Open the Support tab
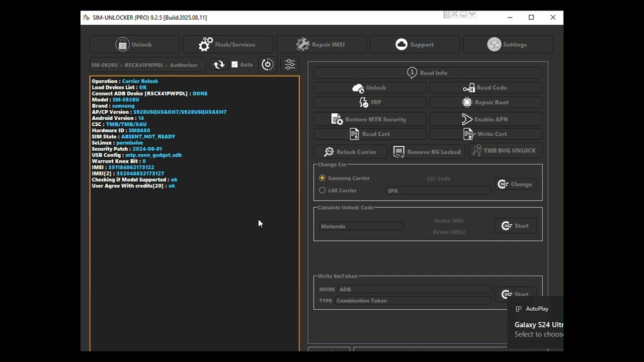The image size is (644, 362). 415,44
